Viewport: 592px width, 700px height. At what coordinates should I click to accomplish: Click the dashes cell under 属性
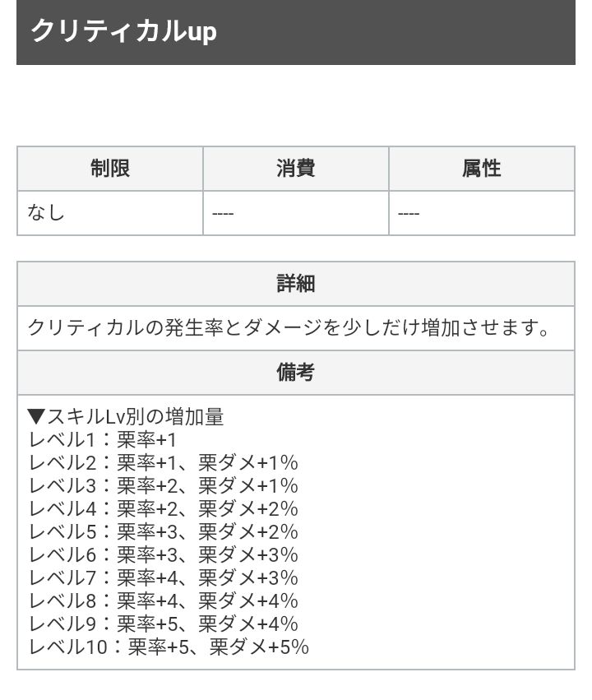coord(409,214)
